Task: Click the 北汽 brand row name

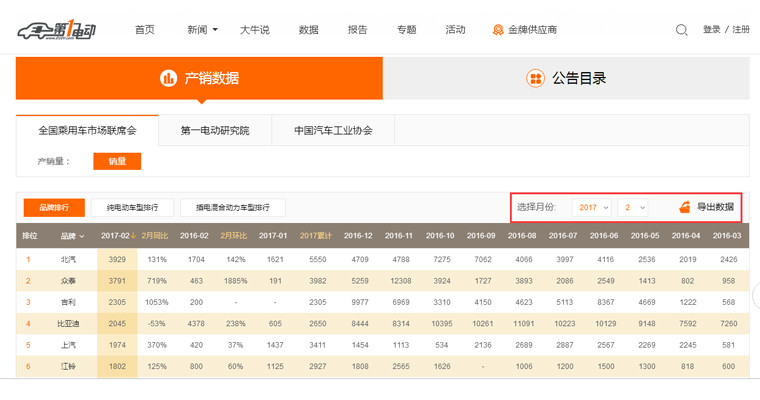Action: coord(68,259)
